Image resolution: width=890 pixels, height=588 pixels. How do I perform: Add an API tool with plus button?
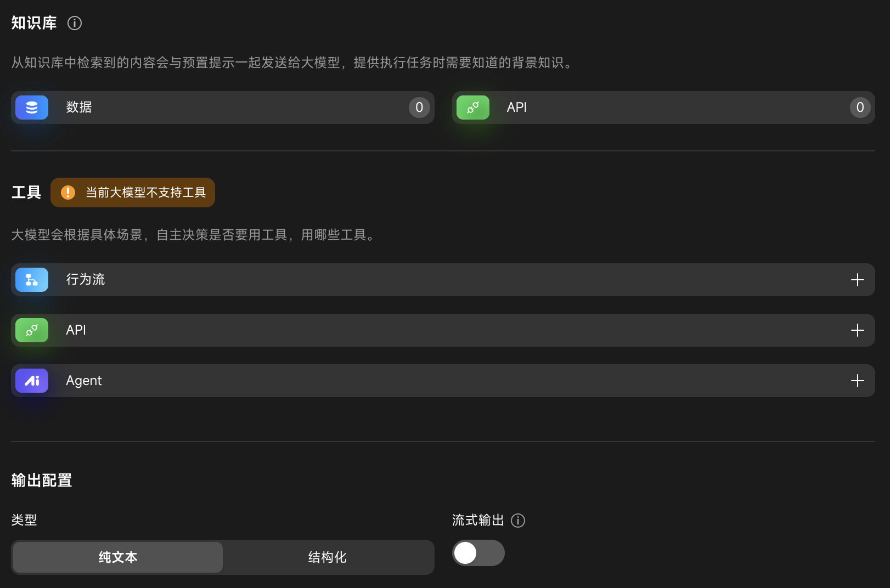click(857, 330)
